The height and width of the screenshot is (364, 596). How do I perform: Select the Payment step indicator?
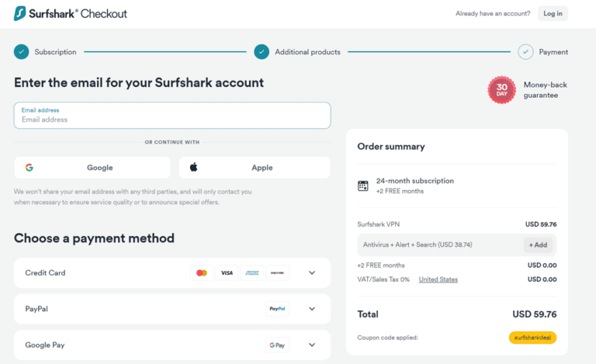pyautogui.click(x=526, y=52)
